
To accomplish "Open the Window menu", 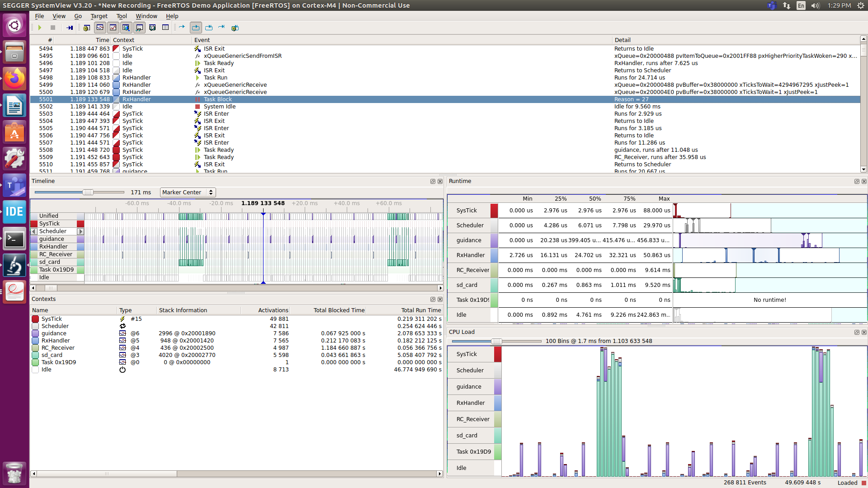I will pos(146,16).
